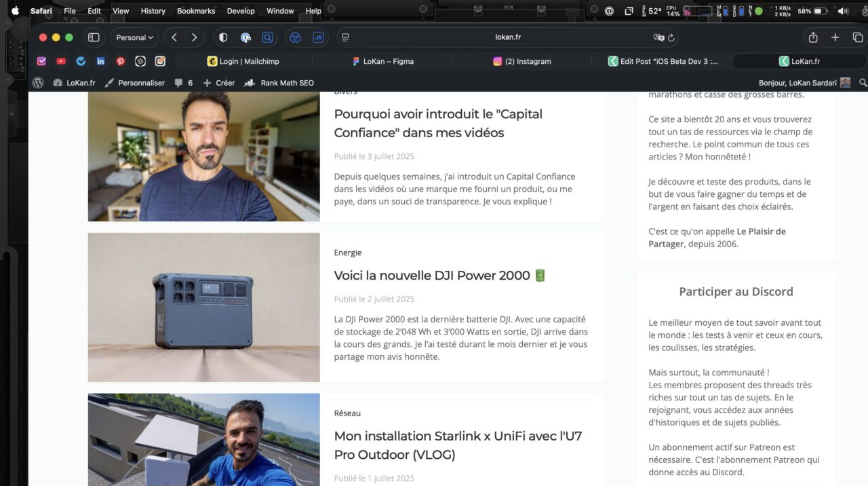This screenshot has height=486, width=868.
Task: Click the blue magnifier search extension icon
Action: coord(267,37)
